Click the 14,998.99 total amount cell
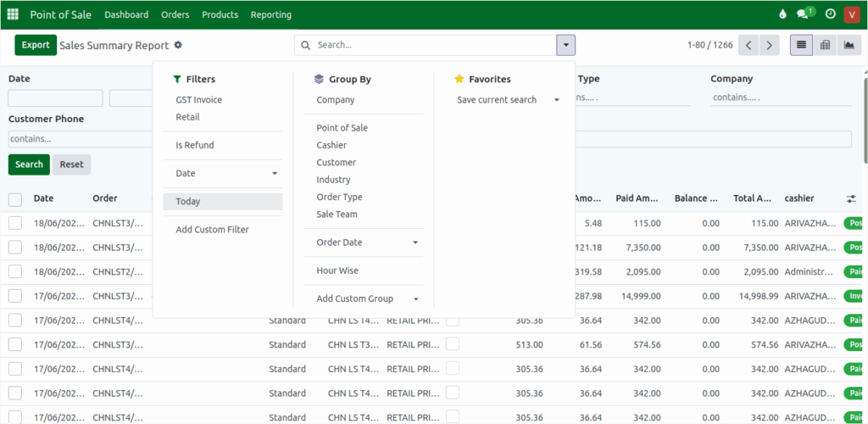This screenshot has width=868, height=424. (x=759, y=296)
